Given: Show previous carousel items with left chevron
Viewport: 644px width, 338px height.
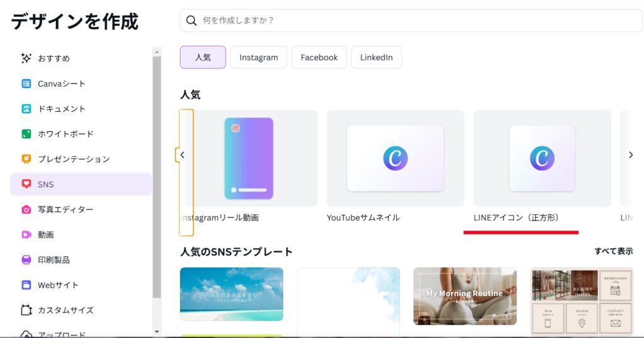Looking at the screenshot, I should pos(182,155).
